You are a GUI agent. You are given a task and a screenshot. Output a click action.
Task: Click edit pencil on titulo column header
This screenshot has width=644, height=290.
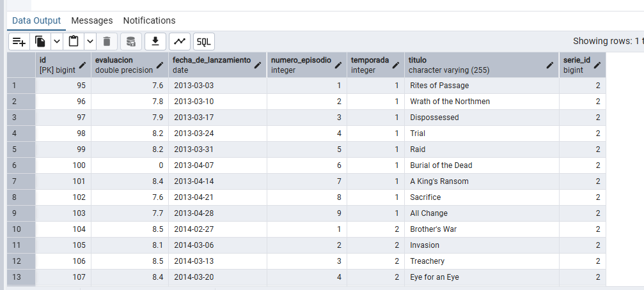tap(550, 65)
